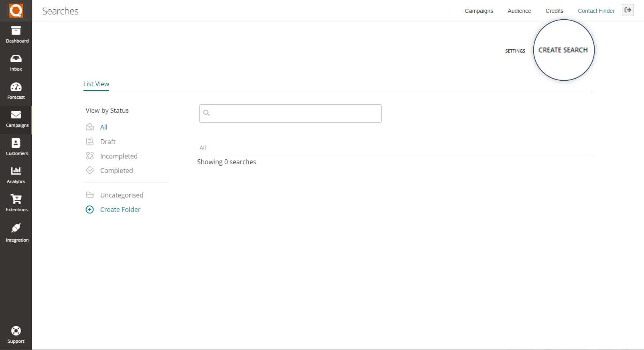Click the 'Searches' page title
The width and height of the screenshot is (644, 350).
[x=60, y=11]
